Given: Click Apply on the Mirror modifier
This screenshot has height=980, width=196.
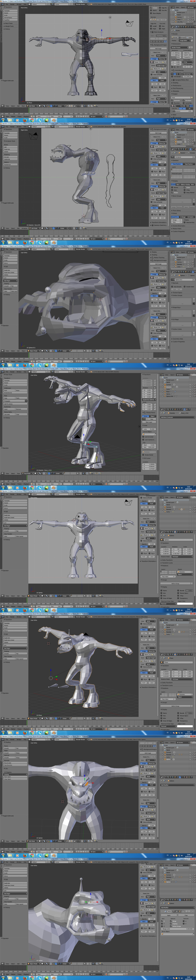Looking at the screenshot, I should pos(169,915).
